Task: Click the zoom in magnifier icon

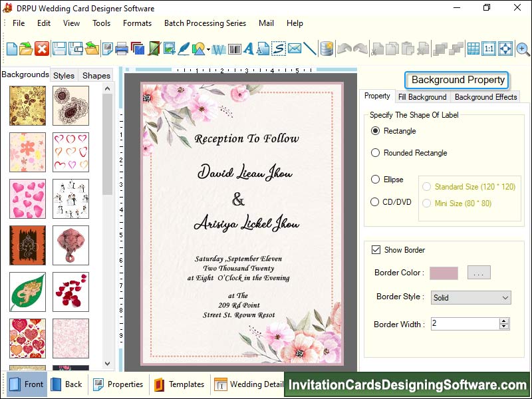Action: pyautogui.click(x=523, y=49)
